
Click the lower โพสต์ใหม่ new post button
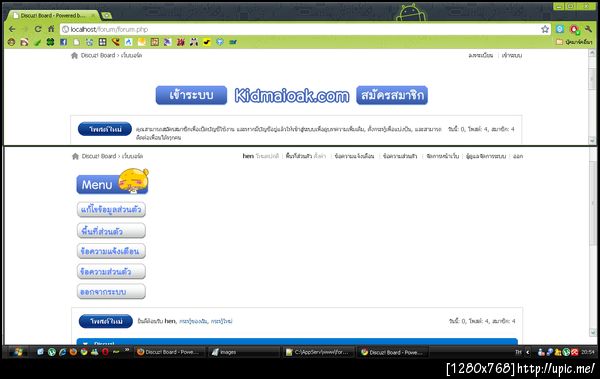(x=106, y=321)
